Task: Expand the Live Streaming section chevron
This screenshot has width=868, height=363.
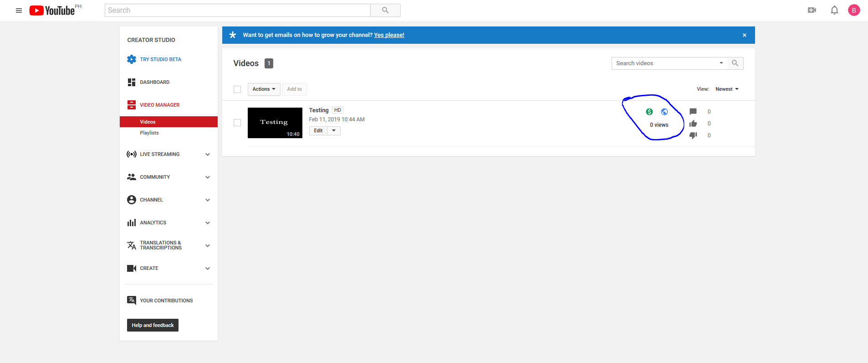Action: coord(208,154)
